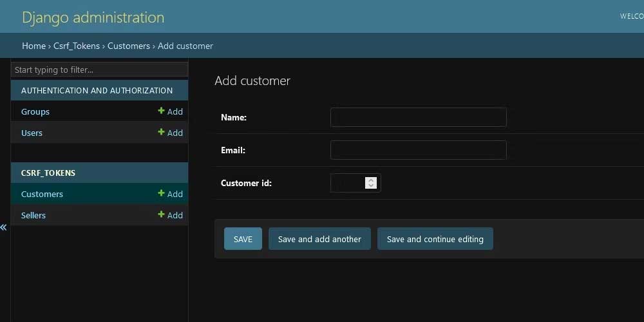Select Customers in the sidebar
644x322 pixels.
[42, 194]
